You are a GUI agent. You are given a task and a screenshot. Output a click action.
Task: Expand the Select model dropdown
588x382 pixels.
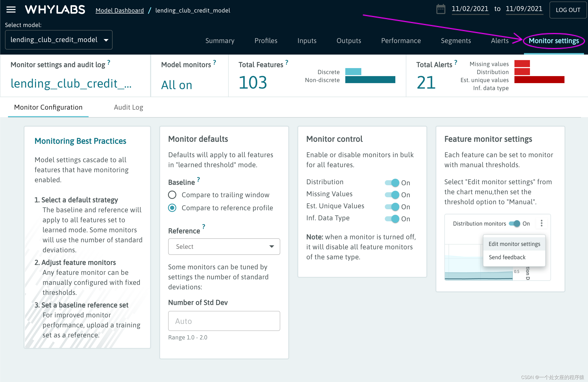coord(59,40)
